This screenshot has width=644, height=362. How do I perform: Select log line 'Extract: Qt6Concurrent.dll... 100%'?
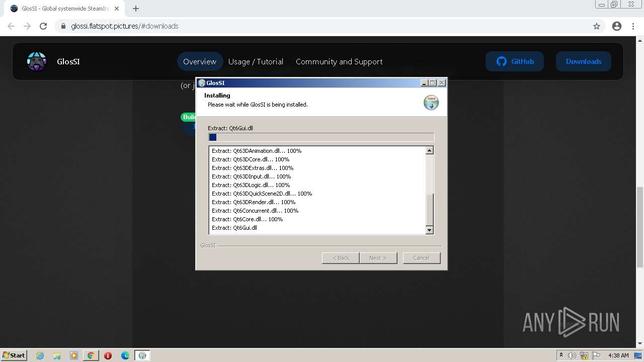tap(255, 211)
